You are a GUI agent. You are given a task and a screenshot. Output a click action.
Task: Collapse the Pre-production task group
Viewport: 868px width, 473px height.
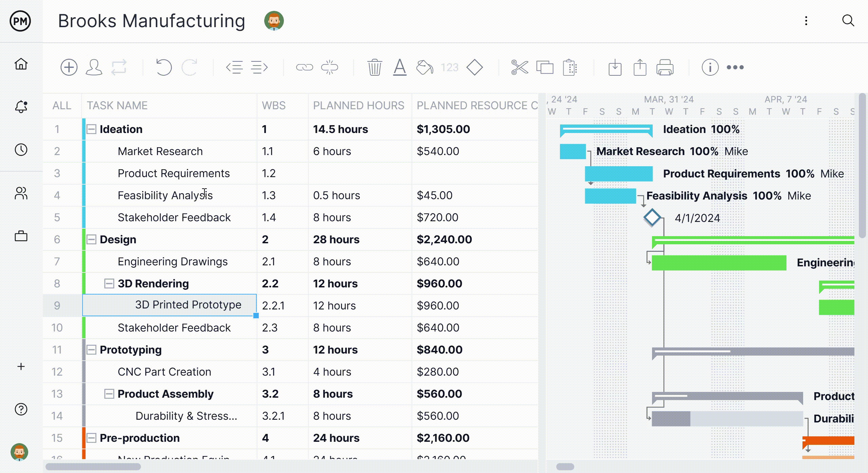[91, 438]
